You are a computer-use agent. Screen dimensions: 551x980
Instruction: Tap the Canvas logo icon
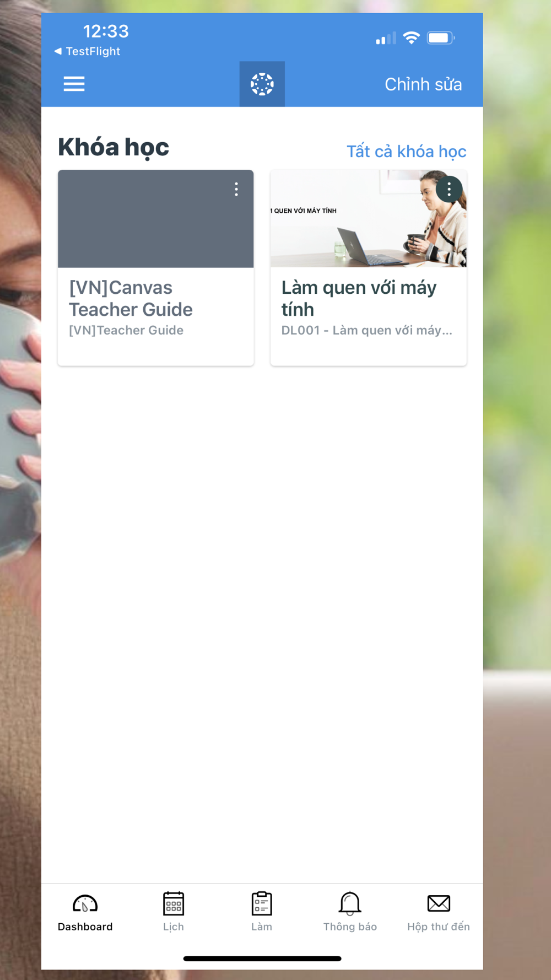tap(262, 84)
